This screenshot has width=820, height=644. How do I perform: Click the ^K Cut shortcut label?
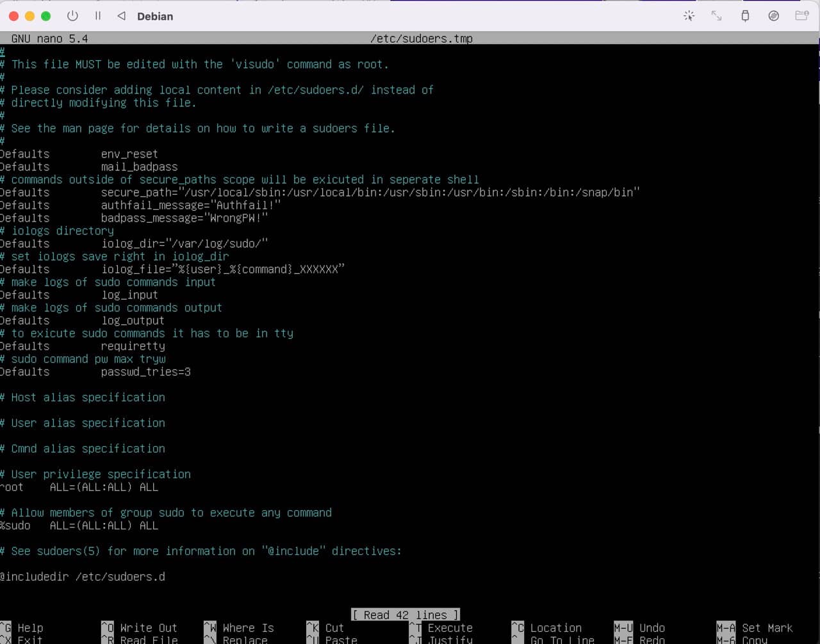point(325,628)
